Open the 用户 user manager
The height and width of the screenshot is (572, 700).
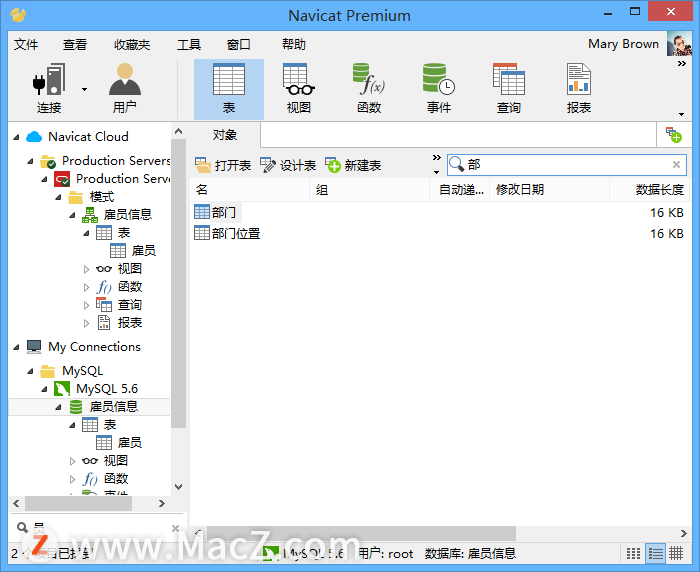click(x=125, y=88)
